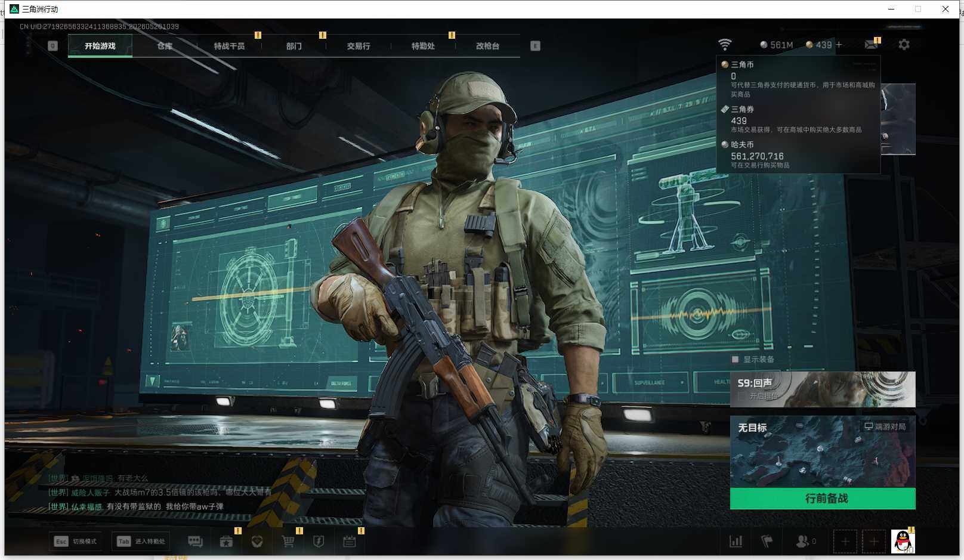Open the settings gear icon
964x560 pixels.
904,45
